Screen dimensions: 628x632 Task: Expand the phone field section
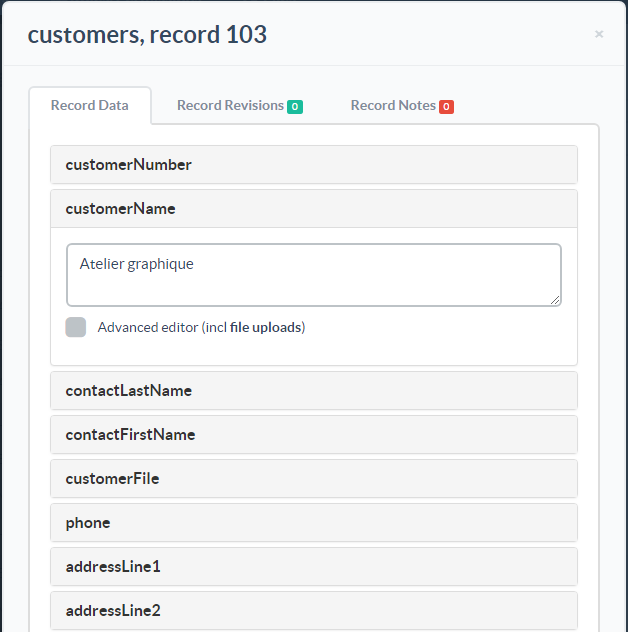pyautogui.click(x=314, y=523)
